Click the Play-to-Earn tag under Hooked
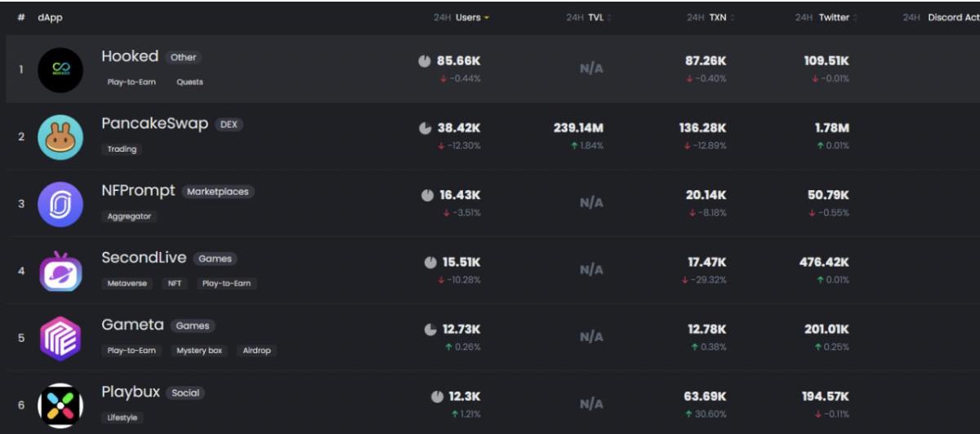 (x=131, y=82)
